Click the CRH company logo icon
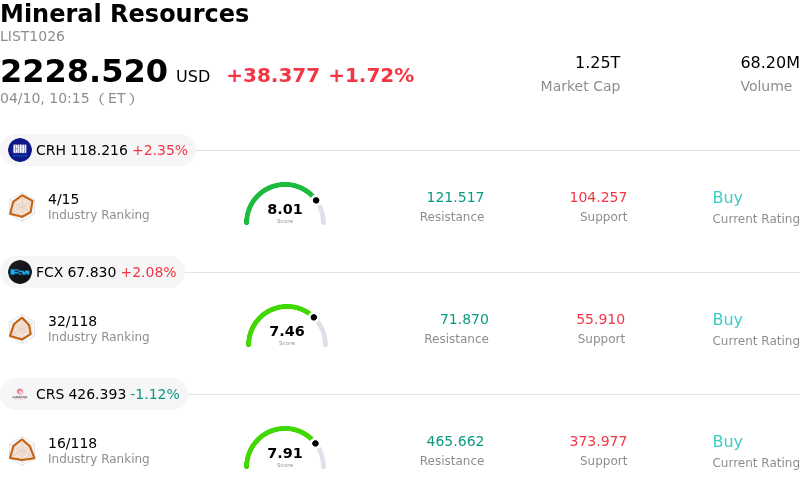 [x=20, y=150]
